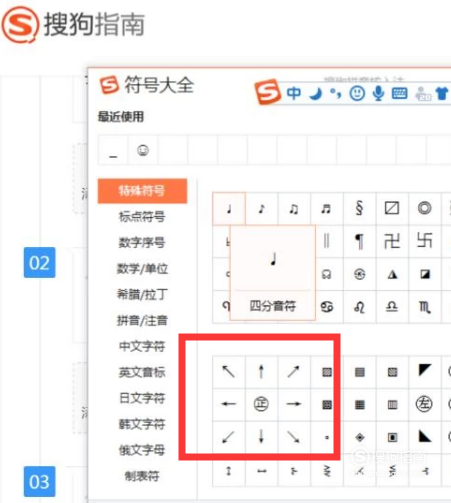Screen dimensions: 451x503
Task: Insert the section sign §
Action: pyautogui.click(x=359, y=208)
